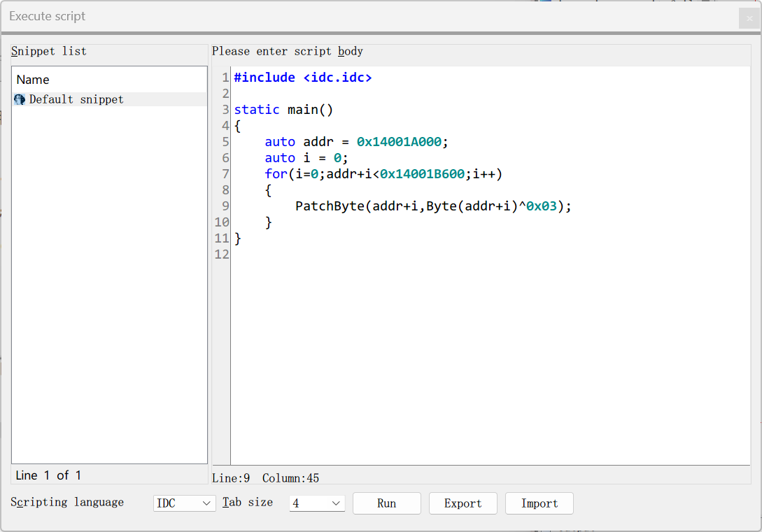Click the Export button
The height and width of the screenshot is (532, 762).
(463, 503)
